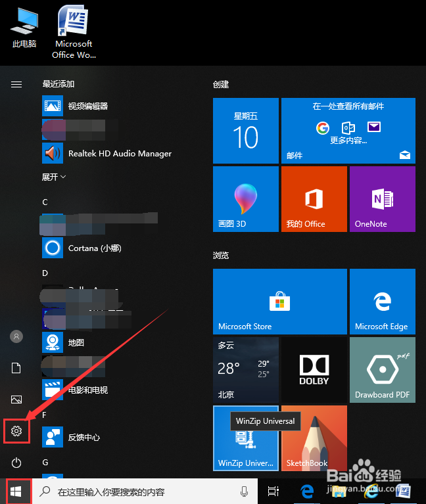
Task: Open the Dolby tile
Action: click(314, 370)
